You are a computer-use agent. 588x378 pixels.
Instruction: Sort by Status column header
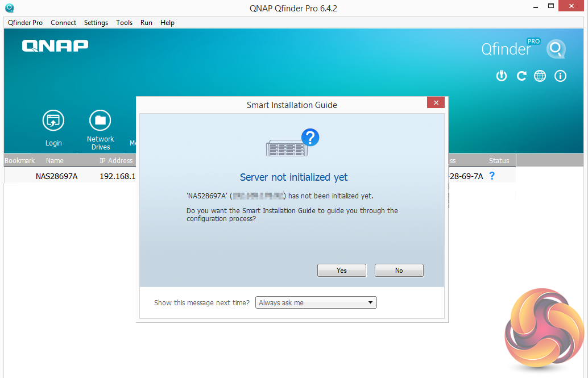pyautogui.click(x=499, y=160)
